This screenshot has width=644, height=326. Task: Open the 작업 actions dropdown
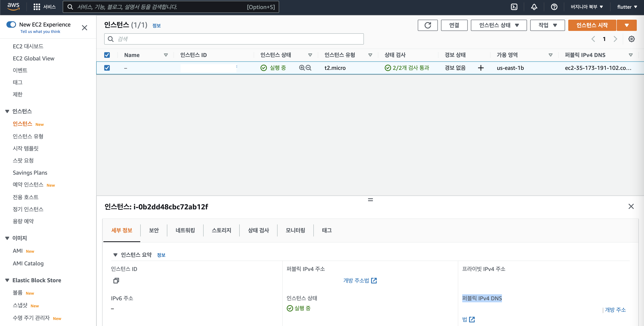coord(547,25)
